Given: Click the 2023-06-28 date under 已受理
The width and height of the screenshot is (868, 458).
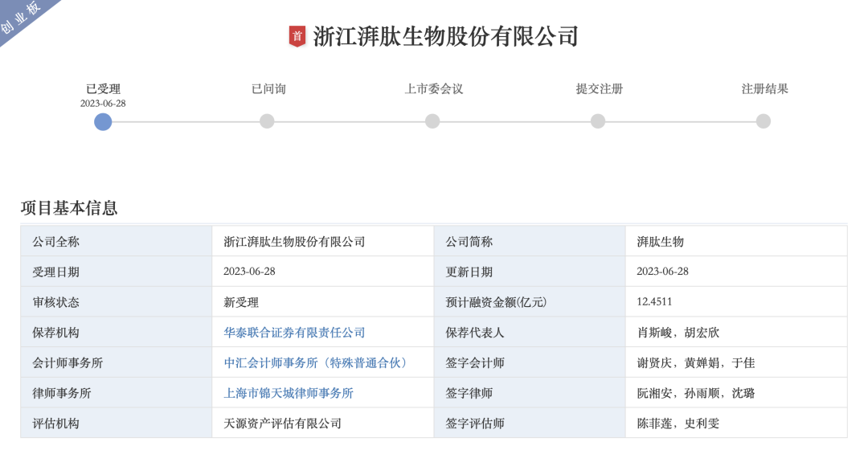Looking at the screenshot, I should coord(103,104).
